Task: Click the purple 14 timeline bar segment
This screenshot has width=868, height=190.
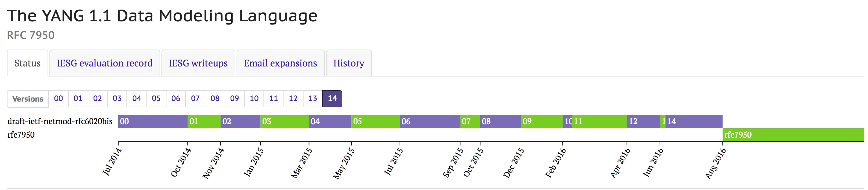Action: click(x=693, y=121)
